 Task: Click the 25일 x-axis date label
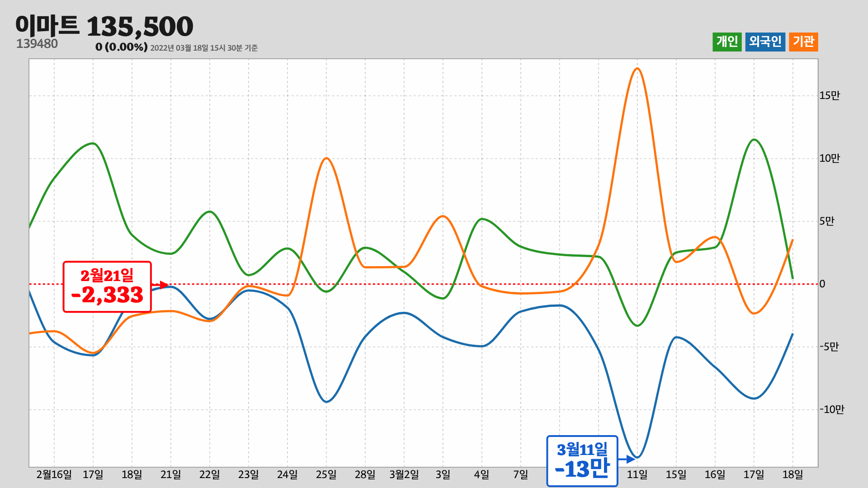tap(326, 474)
